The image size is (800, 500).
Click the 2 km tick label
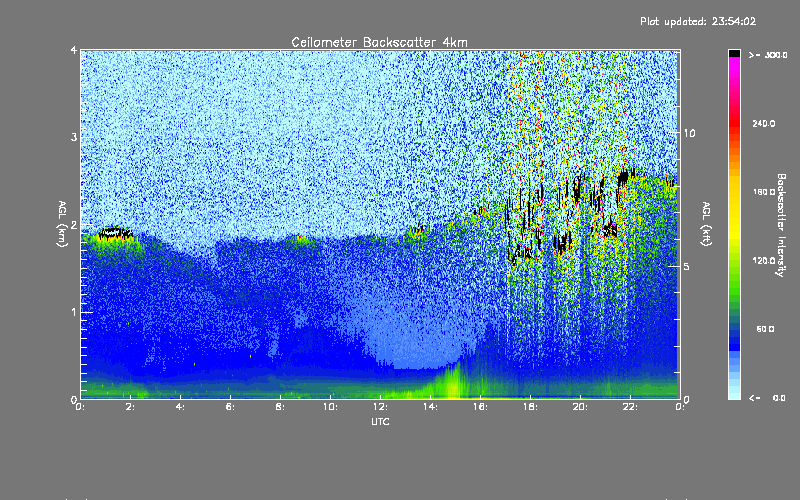tap(74, 225)
